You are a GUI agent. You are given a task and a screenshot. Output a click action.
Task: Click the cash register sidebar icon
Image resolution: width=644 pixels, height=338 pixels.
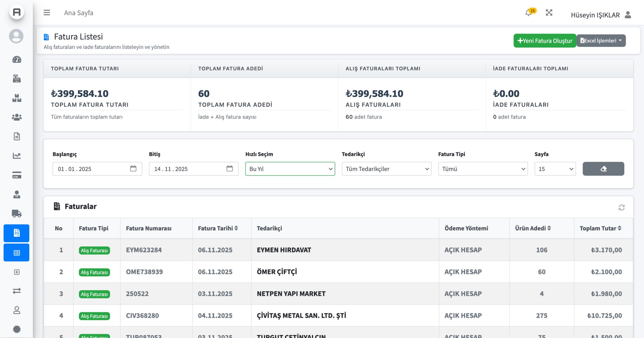tap(17, 79)
